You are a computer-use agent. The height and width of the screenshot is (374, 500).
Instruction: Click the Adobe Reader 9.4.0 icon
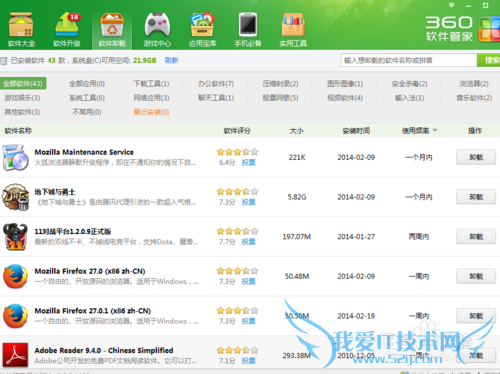click(x=15, y=355)
